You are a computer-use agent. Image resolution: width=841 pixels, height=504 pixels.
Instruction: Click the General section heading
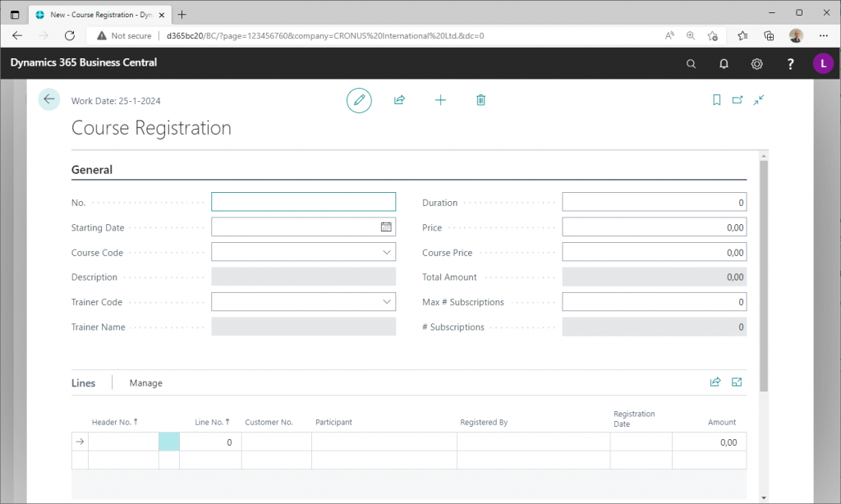click(92, 169)
